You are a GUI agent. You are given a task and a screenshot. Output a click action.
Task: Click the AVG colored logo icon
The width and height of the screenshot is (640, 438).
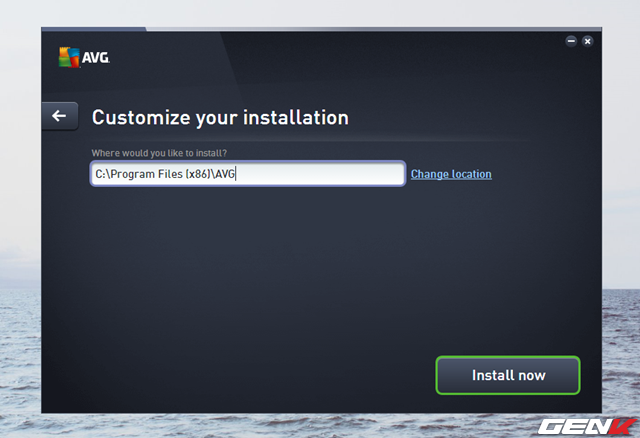click(x=69, y=57)
